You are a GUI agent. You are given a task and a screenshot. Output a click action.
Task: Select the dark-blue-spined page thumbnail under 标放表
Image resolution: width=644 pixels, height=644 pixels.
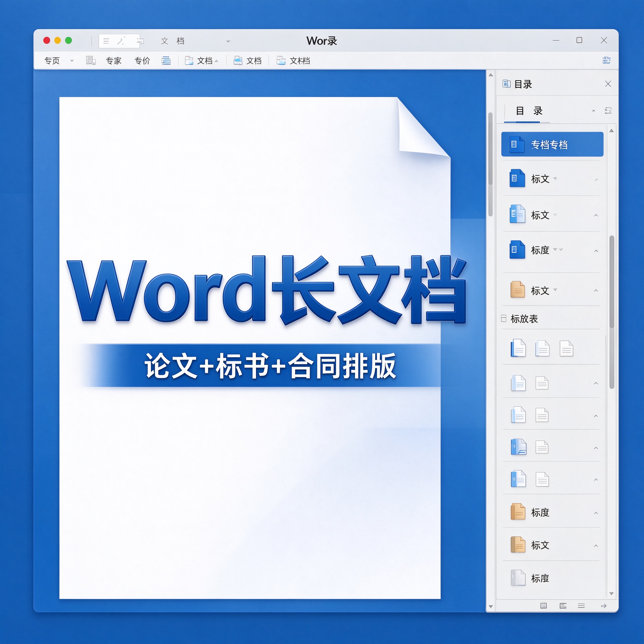point(518,348)
